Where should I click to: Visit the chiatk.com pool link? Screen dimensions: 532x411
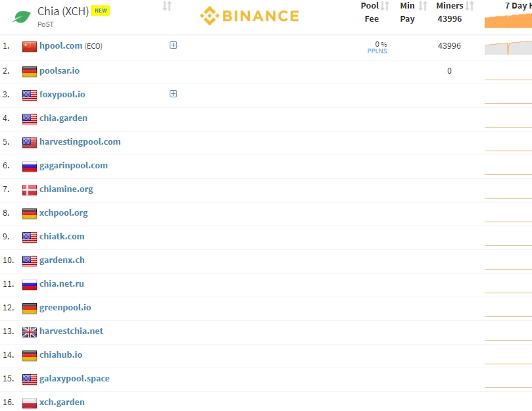(62, 236)
